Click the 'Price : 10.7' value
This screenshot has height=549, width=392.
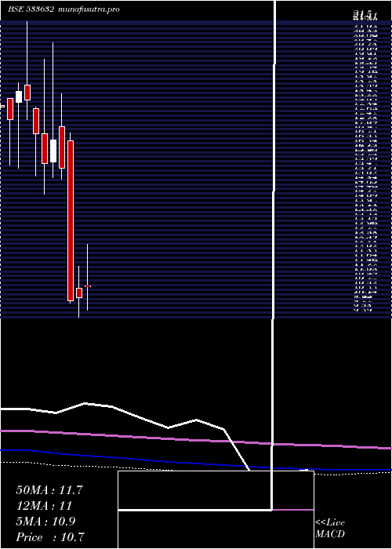(x=49, y=537)
